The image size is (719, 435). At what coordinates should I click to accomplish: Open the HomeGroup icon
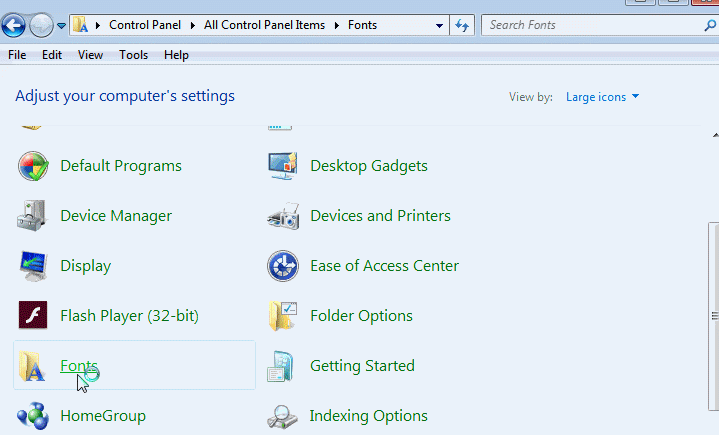point(33,416)
